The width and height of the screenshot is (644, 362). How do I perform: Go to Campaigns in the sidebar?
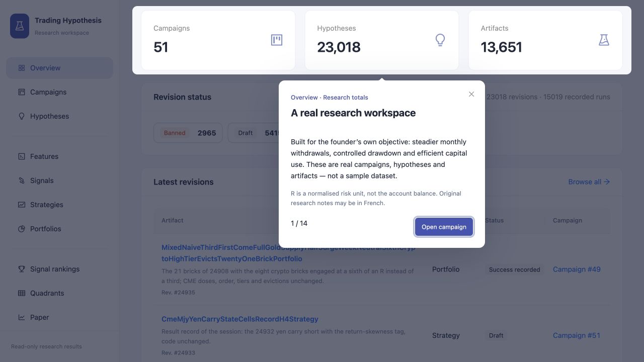click(x=59, y=92)
